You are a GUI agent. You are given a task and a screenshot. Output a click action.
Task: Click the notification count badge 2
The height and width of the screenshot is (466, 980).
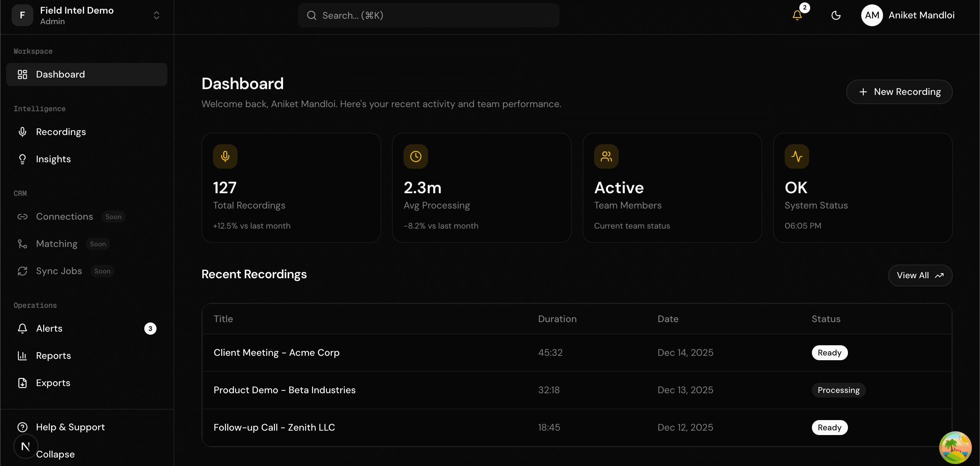pos(804,7)
